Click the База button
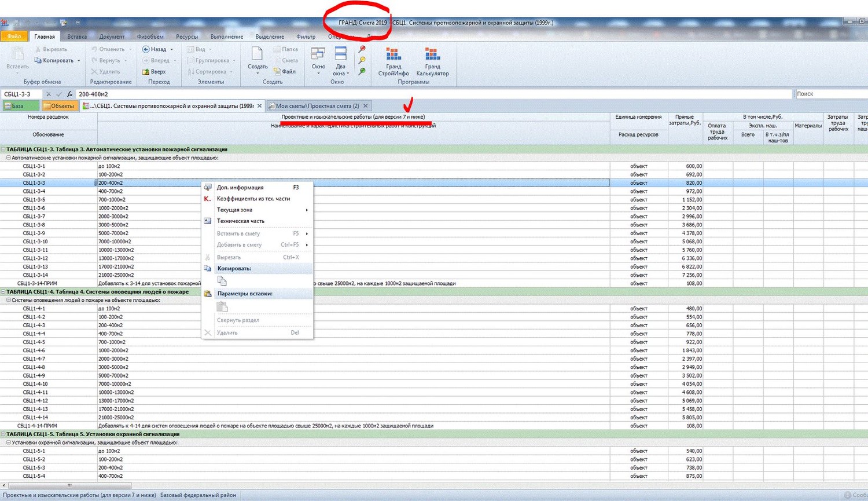The image size is (868, 501). (20, 106)
